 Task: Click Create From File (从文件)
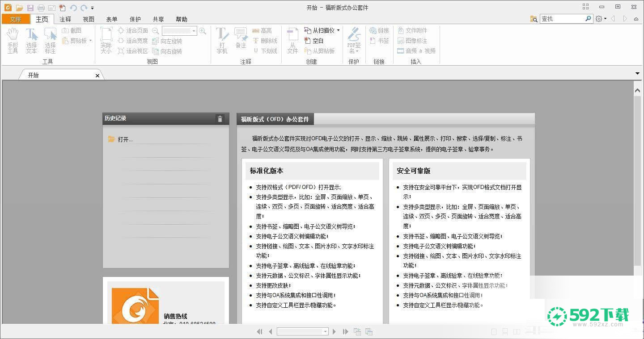[x=292, y=41]
